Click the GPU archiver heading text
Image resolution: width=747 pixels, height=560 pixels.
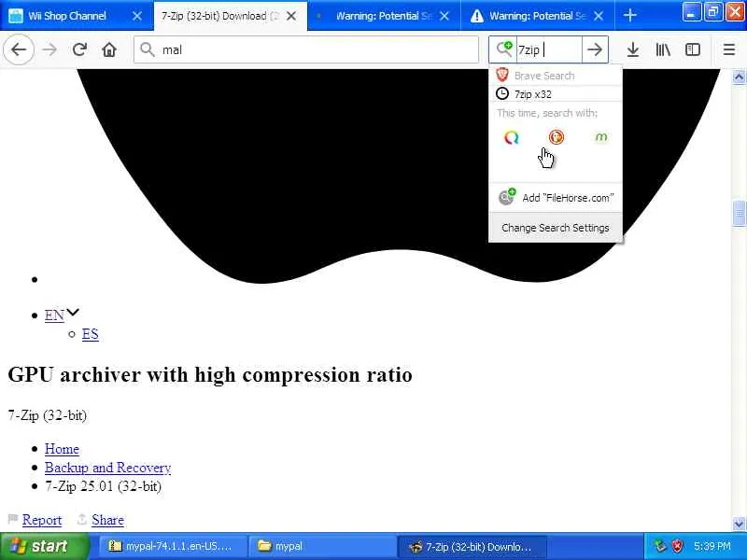(x=210, y=374)
